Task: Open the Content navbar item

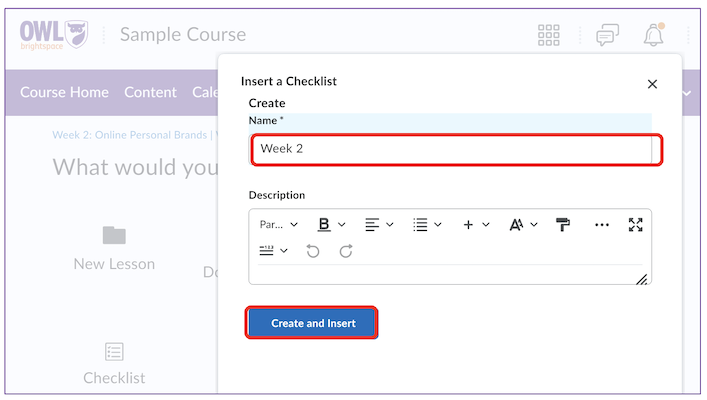Action: coord(150,92)
